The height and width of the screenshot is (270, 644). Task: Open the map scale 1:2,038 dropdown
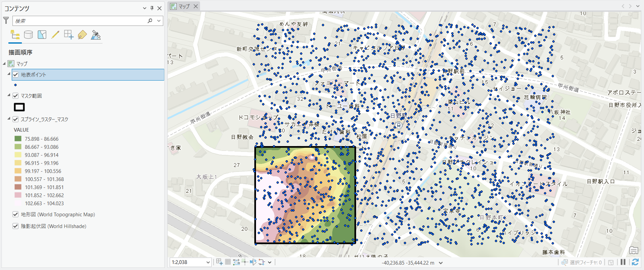[x=208, y=262]
